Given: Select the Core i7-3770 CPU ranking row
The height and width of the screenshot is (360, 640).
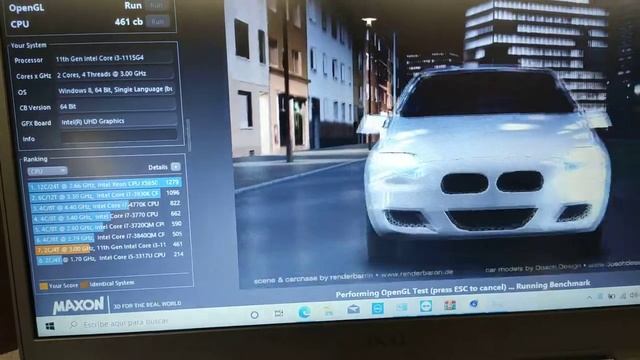Looking at the screenshot, I should pos(107,216).
